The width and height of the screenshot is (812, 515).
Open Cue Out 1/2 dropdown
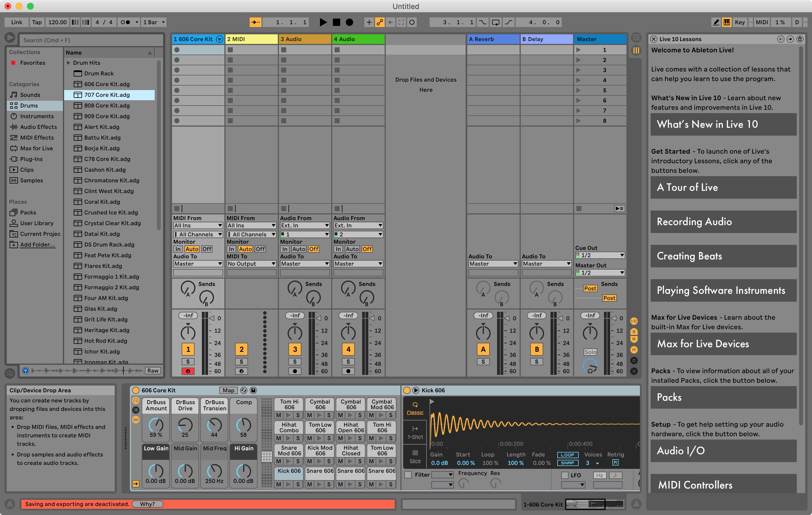point(600,256)
